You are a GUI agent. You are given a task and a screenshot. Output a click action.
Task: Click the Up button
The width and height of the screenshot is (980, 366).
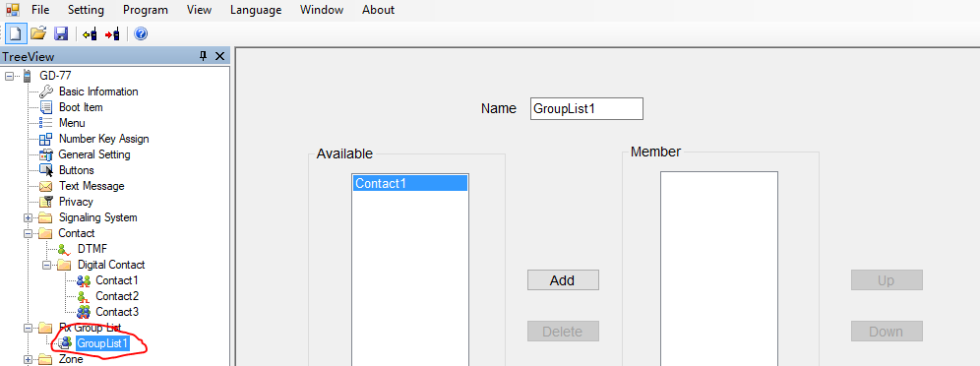coord(887,280)
